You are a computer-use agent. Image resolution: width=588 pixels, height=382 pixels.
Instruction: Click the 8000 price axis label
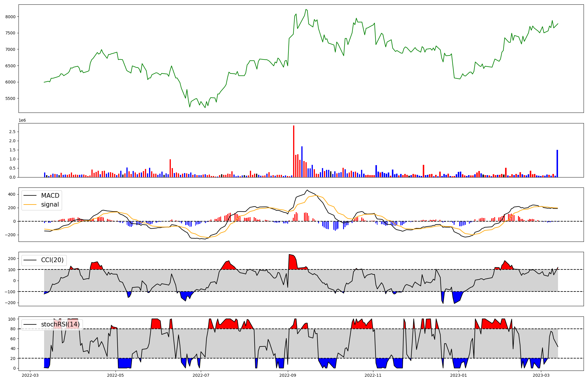[x=10, y=17]
